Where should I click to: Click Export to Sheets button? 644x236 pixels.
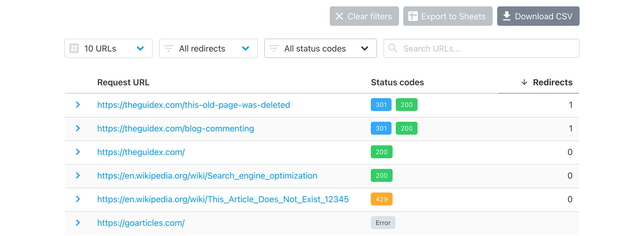[448, 16]
